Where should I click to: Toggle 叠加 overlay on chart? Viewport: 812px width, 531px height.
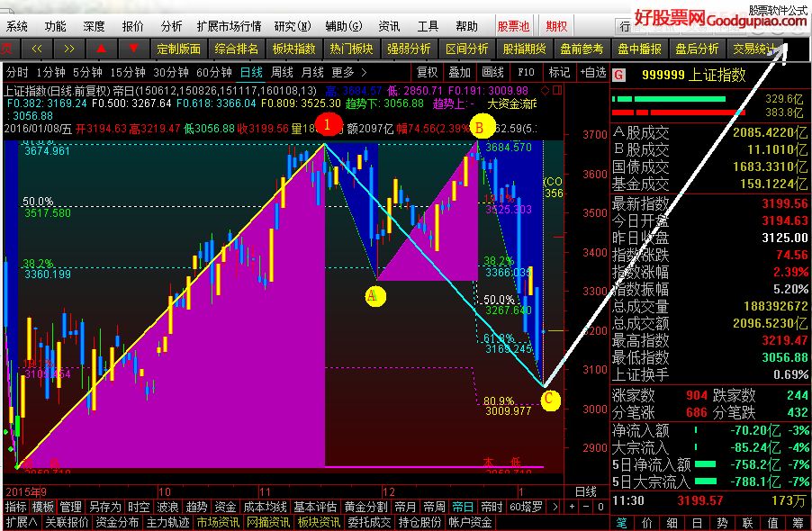click(x=459, y=73)
